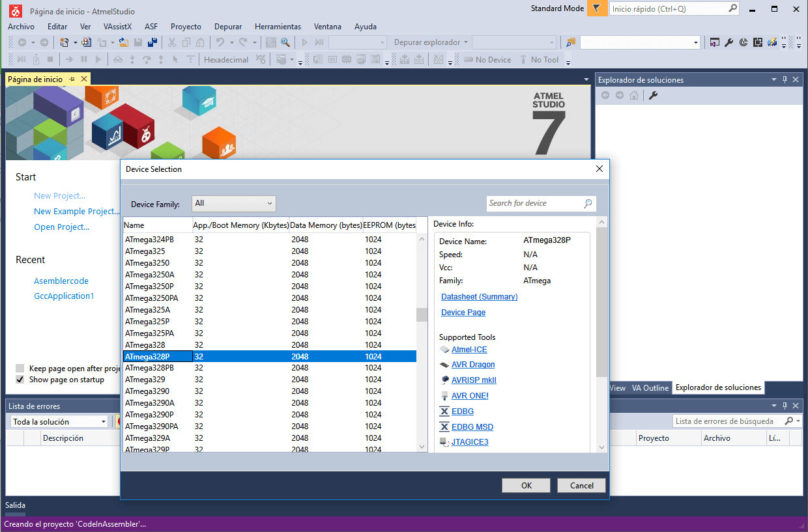Image resolution: width=808 pixels, height=532 pixels.
Task: Open the New Project button dropdown arrow
Action: (75, 42)
